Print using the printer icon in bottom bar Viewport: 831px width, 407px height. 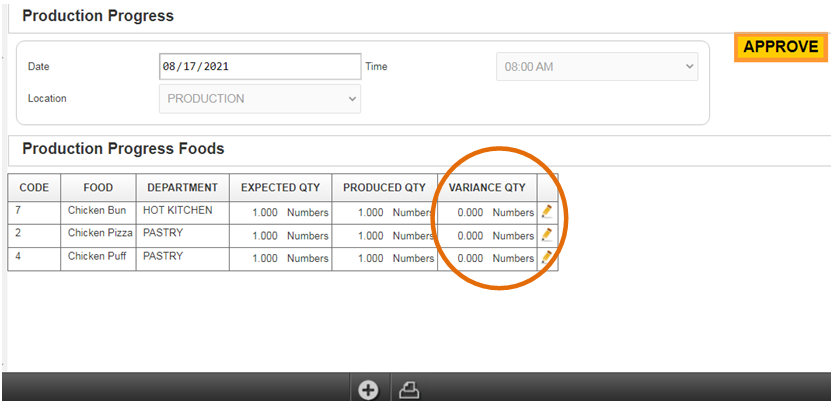408,390
